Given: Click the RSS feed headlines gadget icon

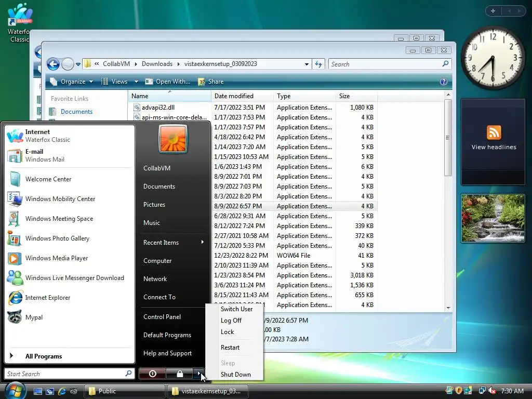Looking at the screenshot, I should (x=494, y=132).
